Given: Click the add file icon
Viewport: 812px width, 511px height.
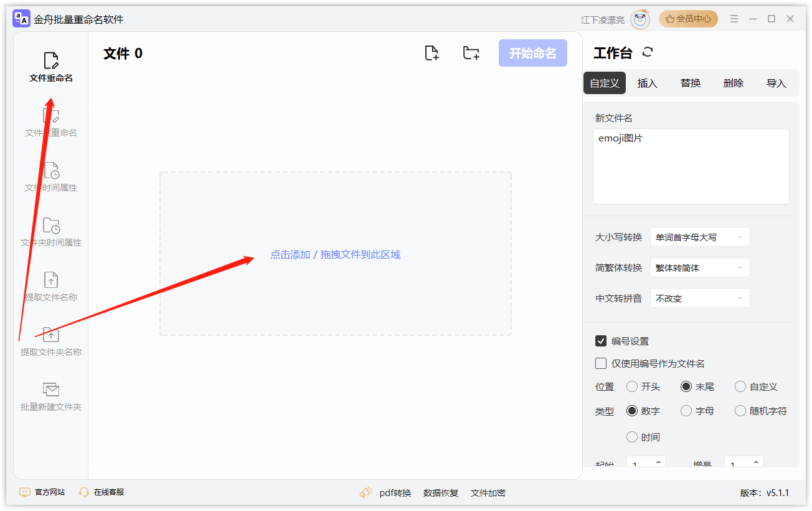Looking at the screenshot, I should point(432,53).
